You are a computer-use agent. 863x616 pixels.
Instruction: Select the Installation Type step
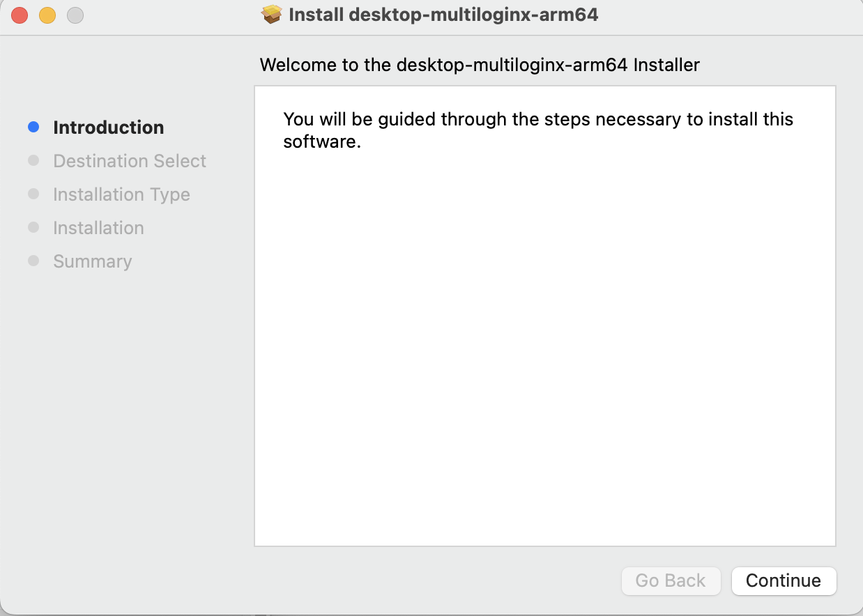(x=121, y=194)
